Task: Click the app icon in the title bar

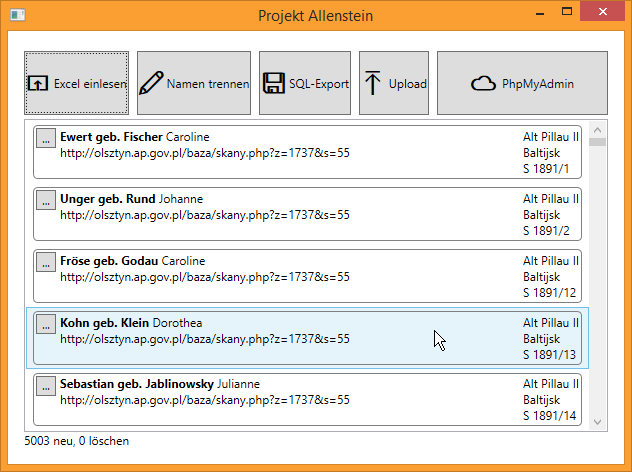Action: [14, 14]
